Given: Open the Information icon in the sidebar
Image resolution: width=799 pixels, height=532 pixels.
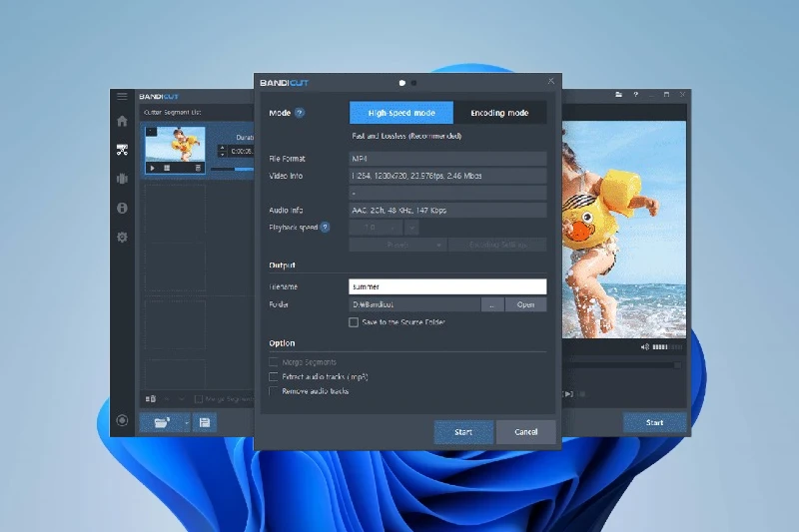Looking at the screenshot, I should (x=122, y=208).
